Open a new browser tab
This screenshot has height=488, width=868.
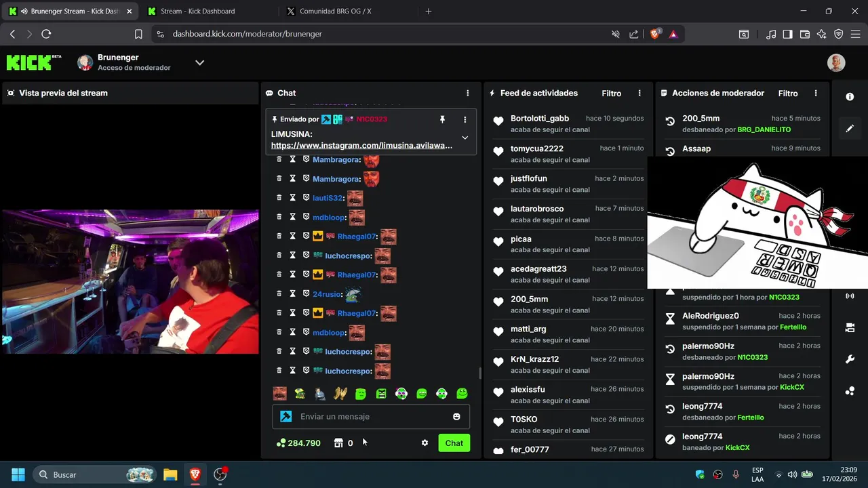(x=428, y=12)
